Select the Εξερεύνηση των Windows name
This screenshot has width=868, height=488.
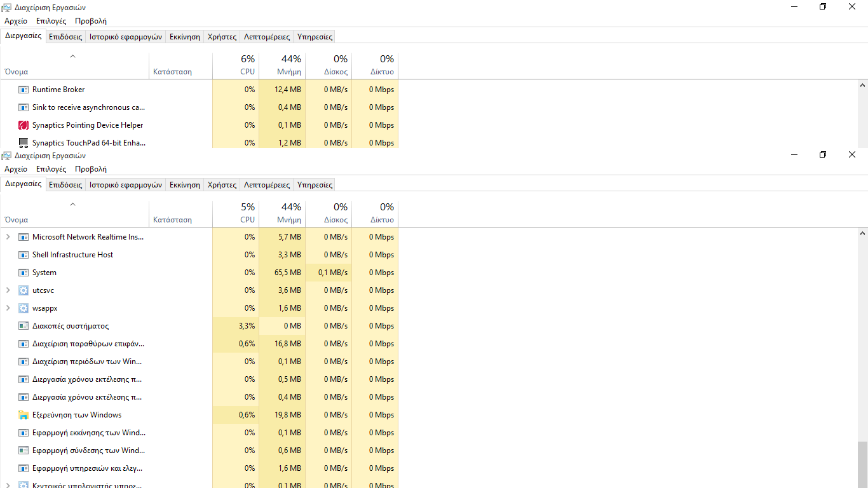click(77, 415)
